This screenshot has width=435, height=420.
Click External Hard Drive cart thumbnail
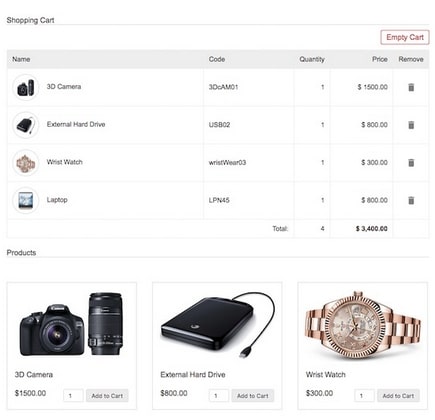pos(26,125)
